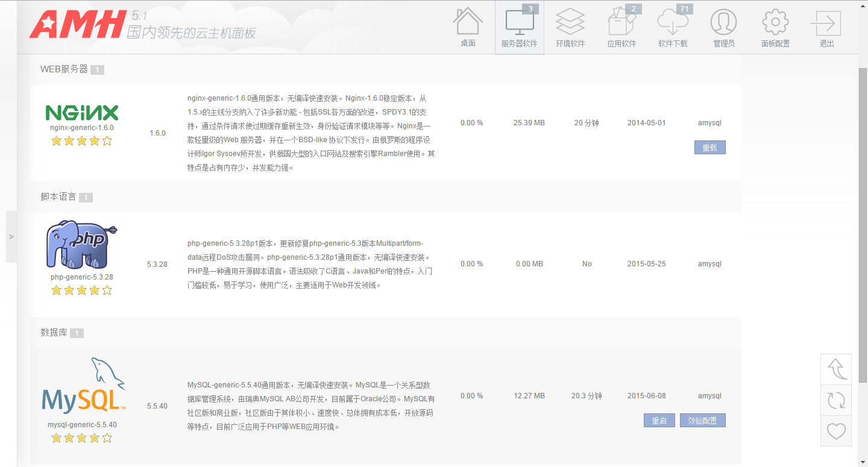
Task: Open the 环境软件 layers icon
Action: (570, 23)
